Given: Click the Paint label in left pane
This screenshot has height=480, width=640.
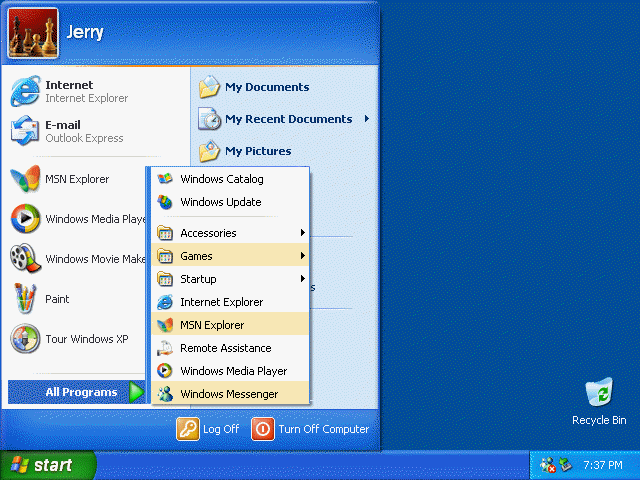Looking at the screenshot, I should tap(57, 299).
